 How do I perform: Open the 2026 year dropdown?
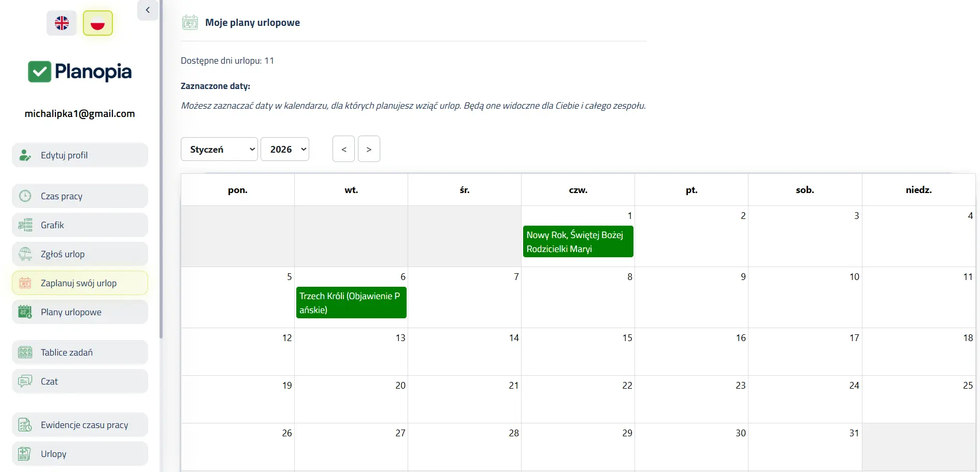285,149
